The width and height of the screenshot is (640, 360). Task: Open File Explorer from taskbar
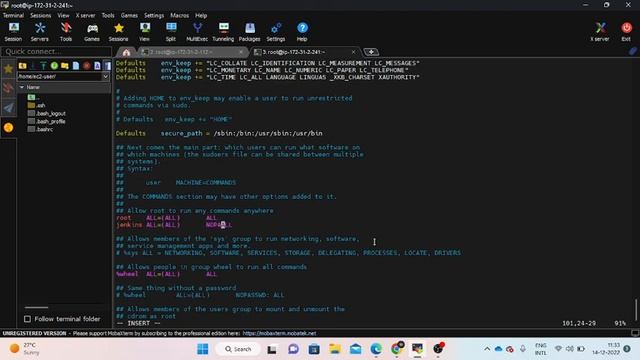click(335, 349)
